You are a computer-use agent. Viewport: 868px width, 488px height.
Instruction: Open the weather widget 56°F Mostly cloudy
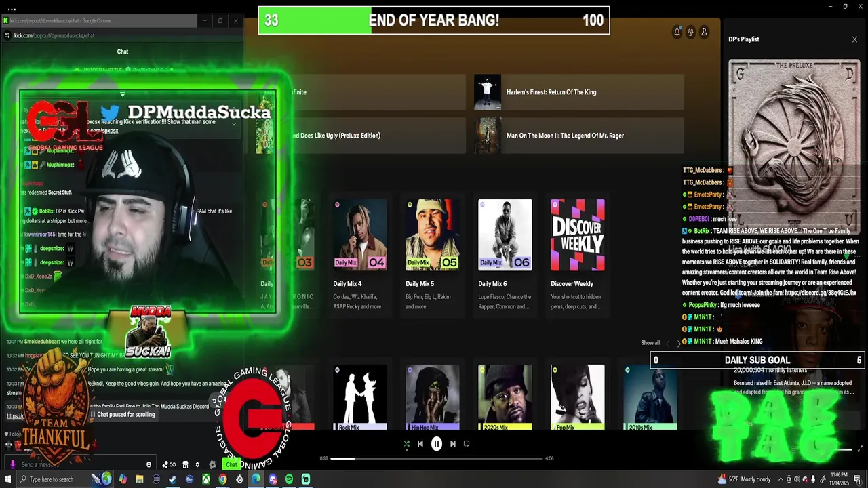click(x=745, y=479)
